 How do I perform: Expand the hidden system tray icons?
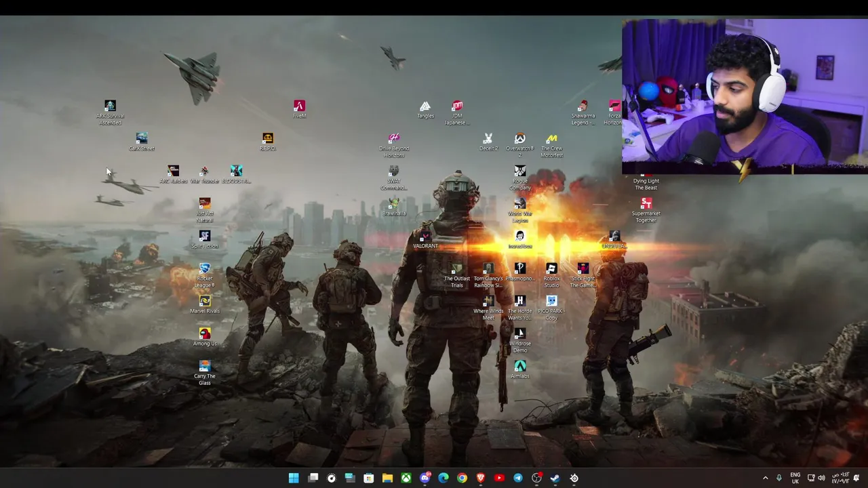766,478
